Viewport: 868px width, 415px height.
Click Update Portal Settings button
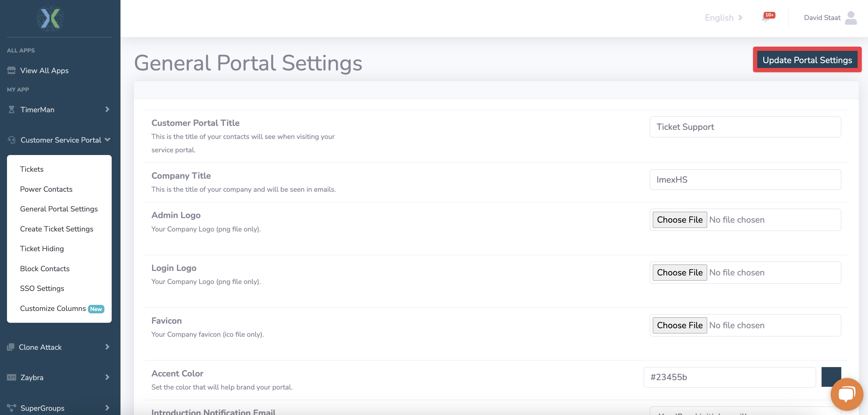tap(807, 59)
